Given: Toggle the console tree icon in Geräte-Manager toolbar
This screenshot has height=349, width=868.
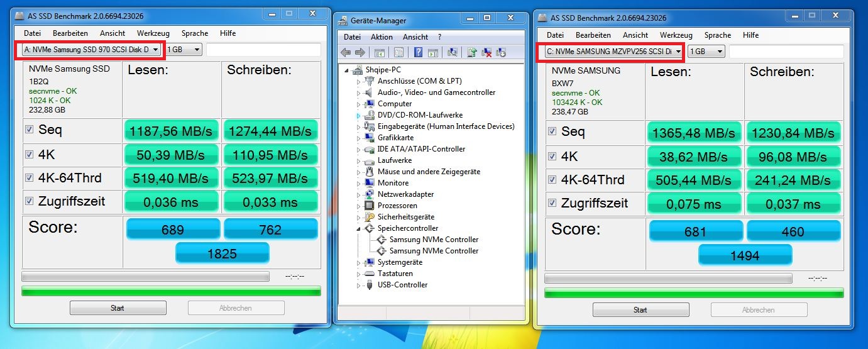Looking at the screenshot, I should pyautogui.click(x=379, y=53).
